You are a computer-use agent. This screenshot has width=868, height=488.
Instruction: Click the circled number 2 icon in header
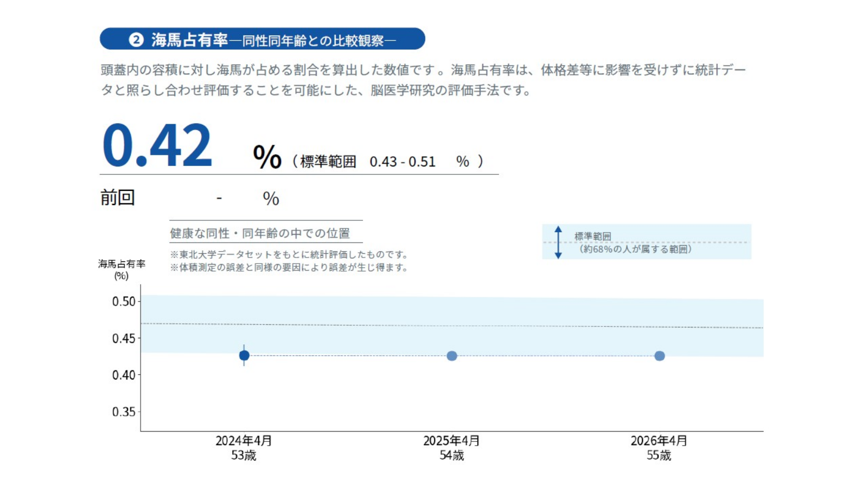tap(136, 40)
